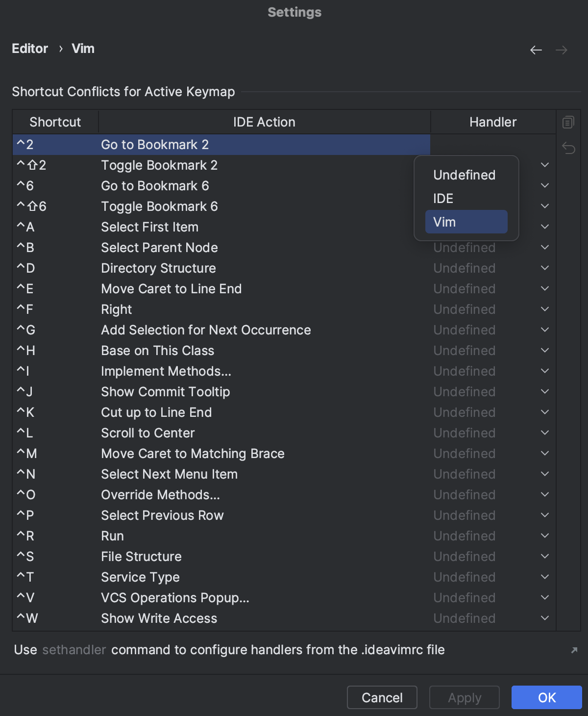Expand the handler chooser for the Run shortcut
588x716 pixels.
[544, 535]
